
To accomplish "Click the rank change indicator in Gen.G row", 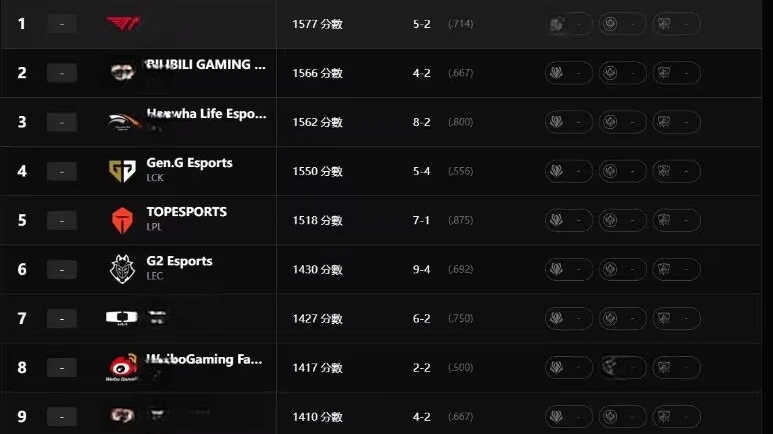I will (62, 171).
